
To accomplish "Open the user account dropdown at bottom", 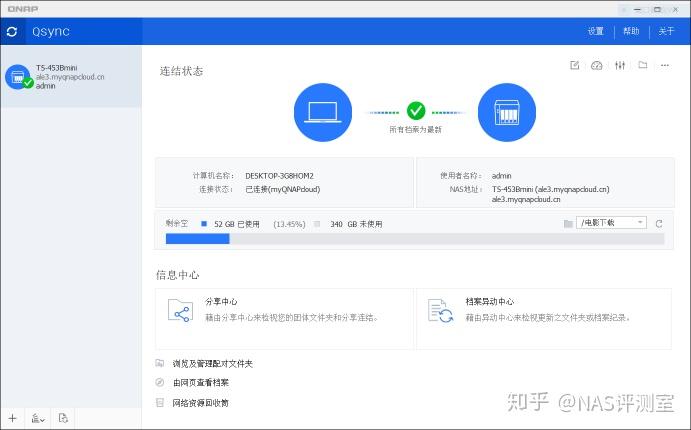I will (x=38, y=418).
